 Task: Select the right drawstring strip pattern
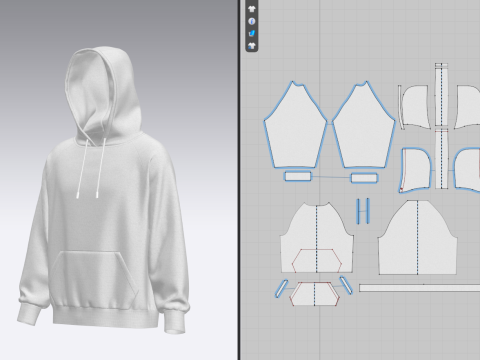(x=368, y=211)
